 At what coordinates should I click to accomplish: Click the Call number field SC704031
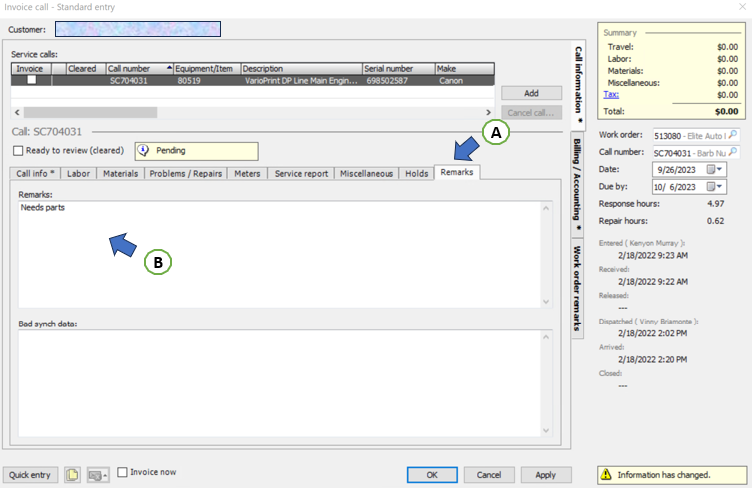pyautogui.click(x=690, y=153)
